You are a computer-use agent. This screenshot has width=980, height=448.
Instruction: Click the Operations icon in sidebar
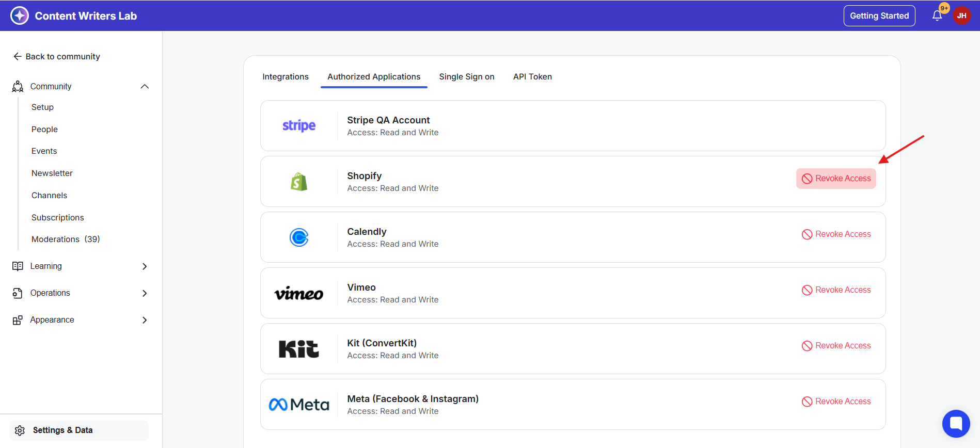click(18, 293)
